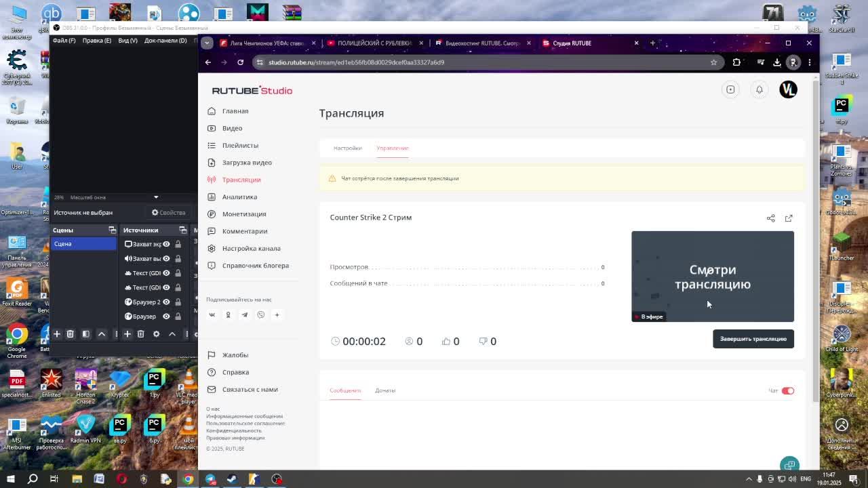This screenshot has height=488, width=868.
Task: Lock the Браузер 2 source in OBS
Action: pos(178,302)
